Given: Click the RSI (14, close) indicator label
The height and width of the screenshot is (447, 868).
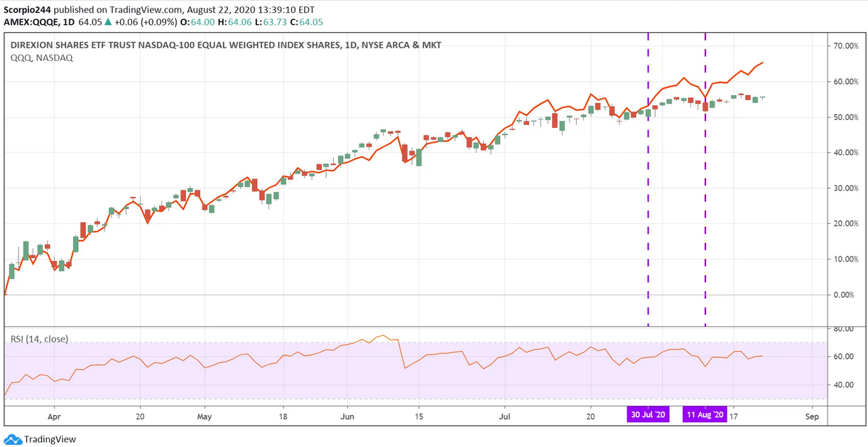Looking at the screenshot, I should click(39, 339).
